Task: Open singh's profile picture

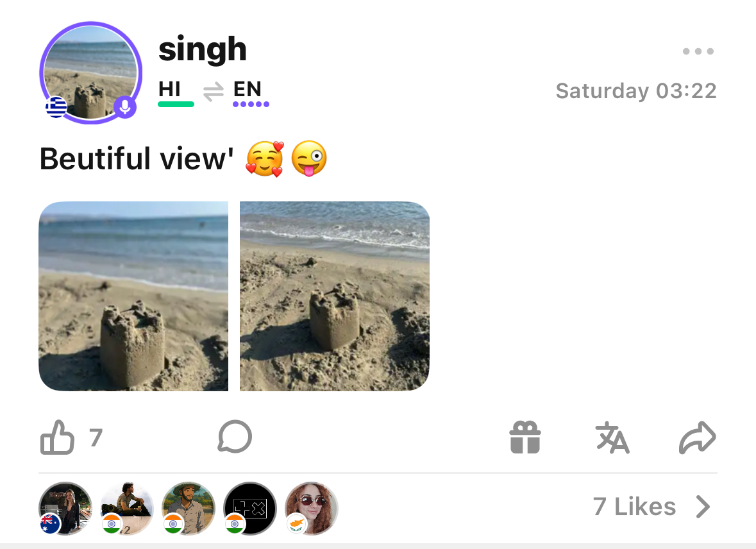Action: click(x=90, y=73)
